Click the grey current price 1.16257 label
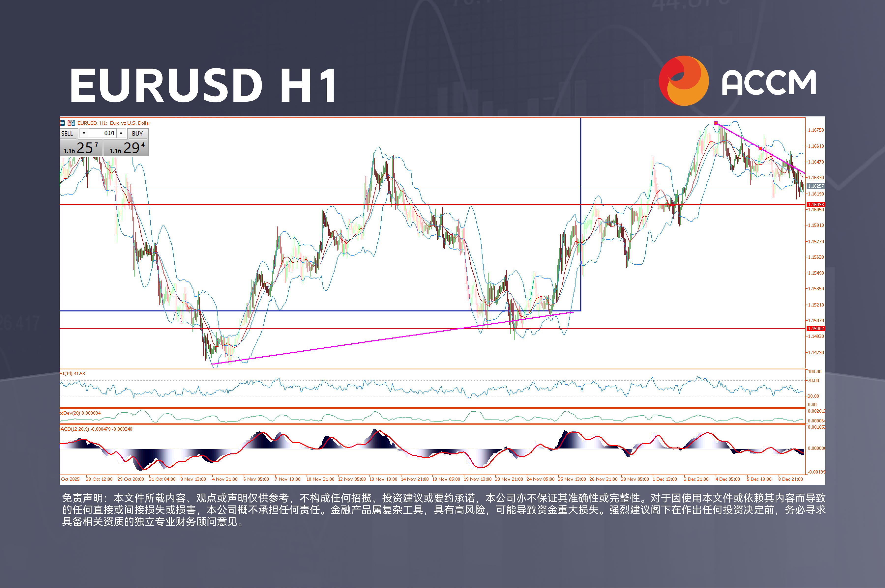Viewport: 885px width, 588px height. tap(816, 186)
